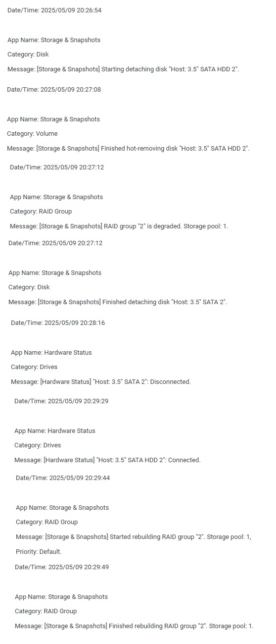276x644 pixels.
Task: Click the Date/Time 2025/05/09 20:26:54 line
Action: pyautogui.click(x=54, y=10)
